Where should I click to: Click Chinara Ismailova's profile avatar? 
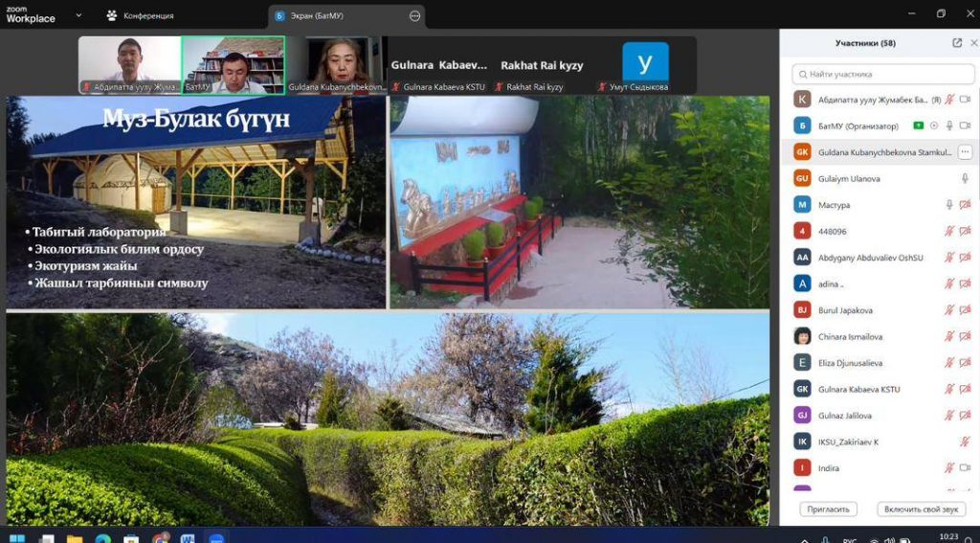pyautogui.click(x=802, y=336)
